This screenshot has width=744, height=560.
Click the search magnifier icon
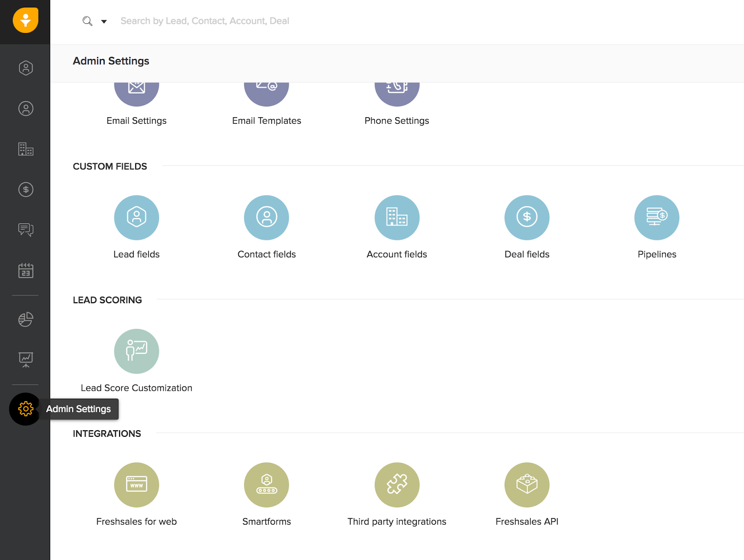tap(87, 21)
